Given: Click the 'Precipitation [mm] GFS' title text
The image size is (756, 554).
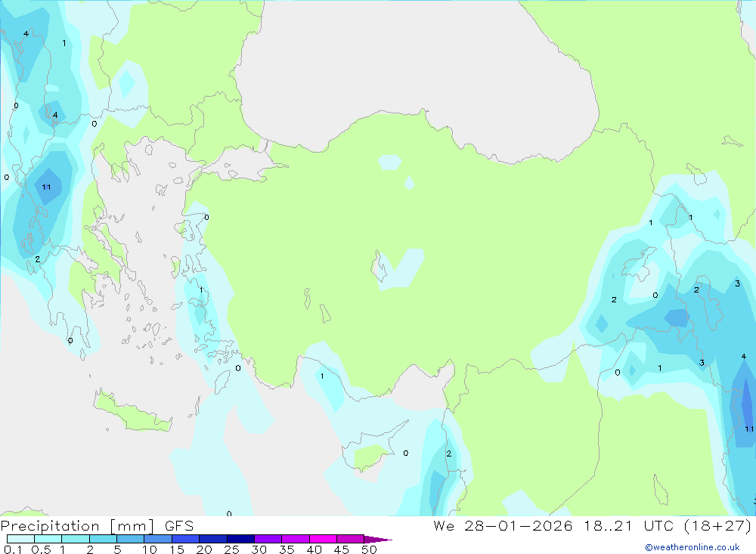Looking at the screenshot, I should [x=97, y=526].
